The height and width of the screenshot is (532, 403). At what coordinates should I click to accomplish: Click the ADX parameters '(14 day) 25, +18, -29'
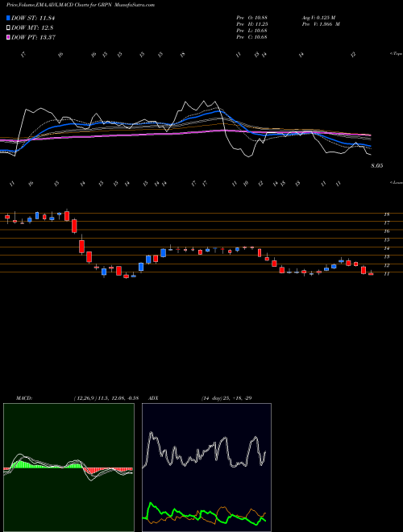[226, 398]
